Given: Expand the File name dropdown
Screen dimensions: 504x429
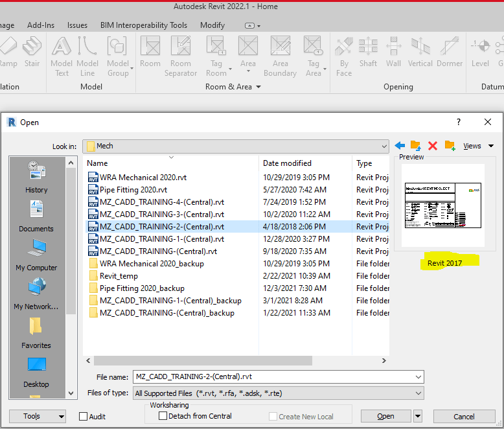Looking at the screenshot, I should pos(418,377).
